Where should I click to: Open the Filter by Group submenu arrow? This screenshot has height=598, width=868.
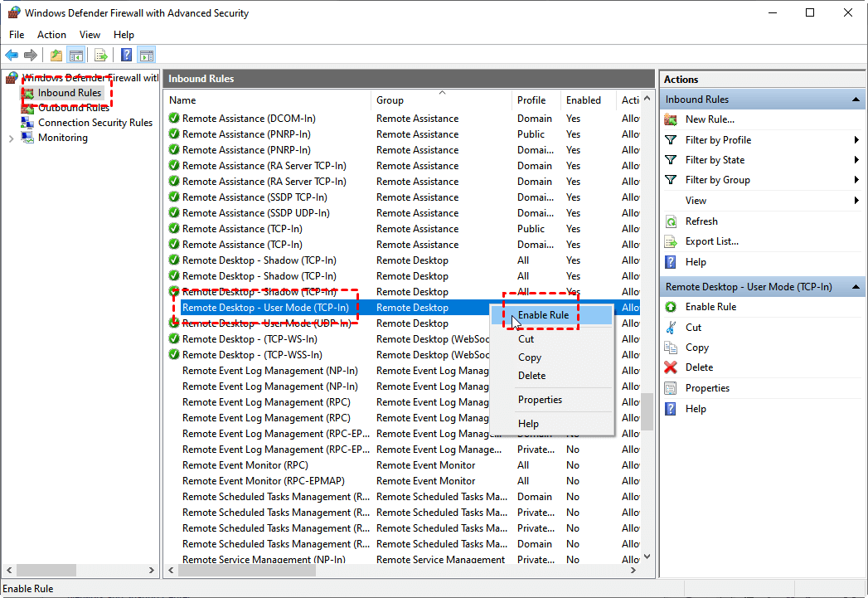[856, 180]
